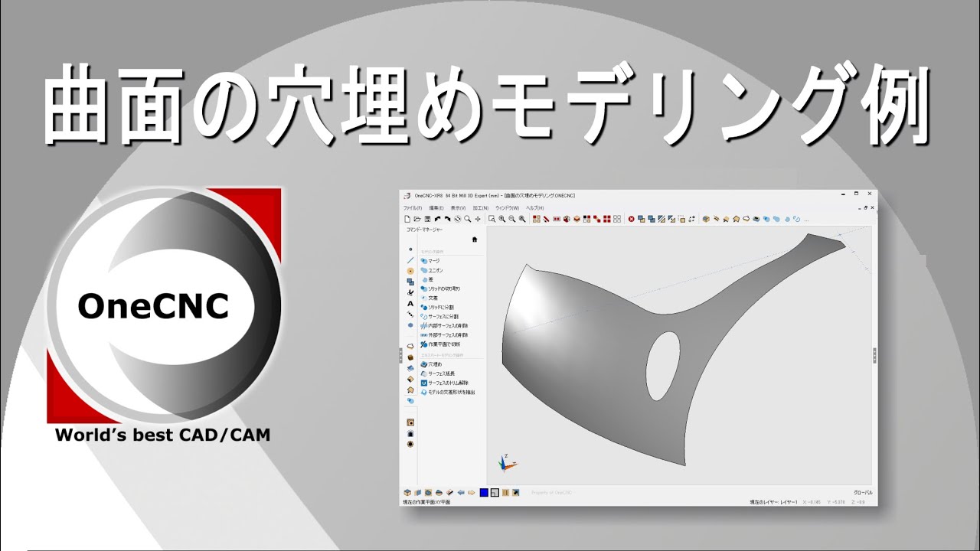Viewport: 980px width, 551px height.
Task: Open the ファイル(F) menu
Action: tap(413, 208)
